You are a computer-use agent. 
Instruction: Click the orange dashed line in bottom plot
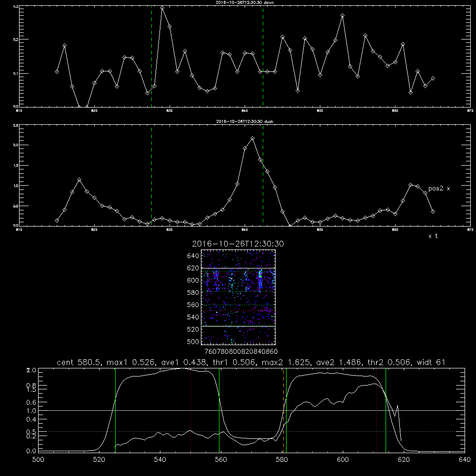284,410
